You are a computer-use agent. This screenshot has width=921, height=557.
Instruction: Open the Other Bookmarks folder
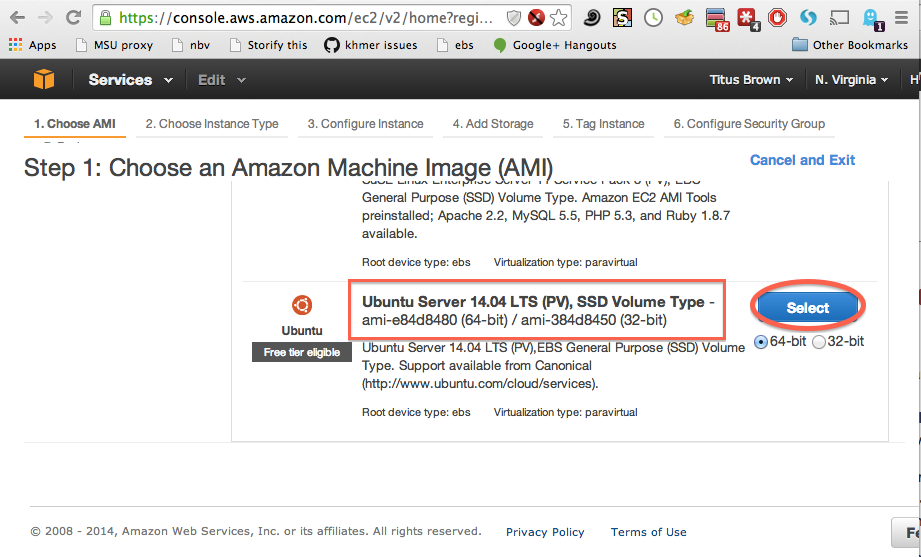click(850, 45)
